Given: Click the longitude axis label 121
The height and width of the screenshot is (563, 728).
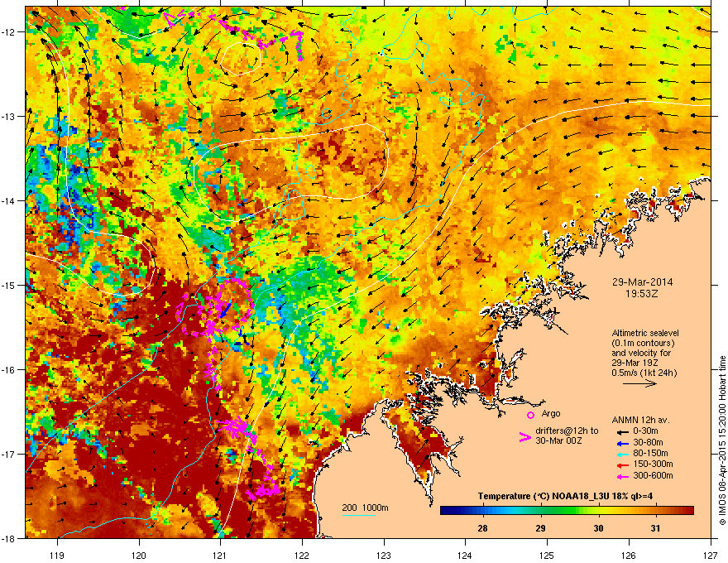Looking at the screenshot, I should (220, 555).
